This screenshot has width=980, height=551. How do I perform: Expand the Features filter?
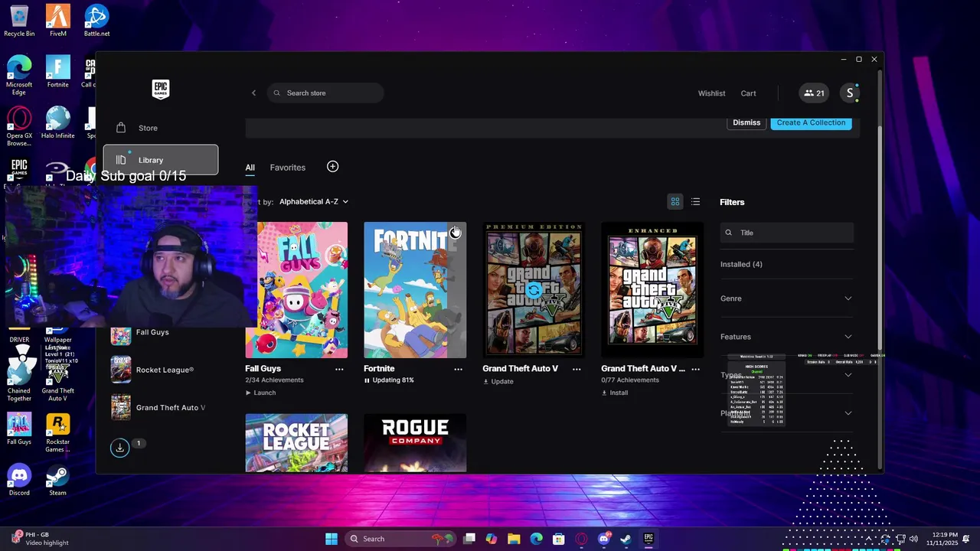coord(786,337)
